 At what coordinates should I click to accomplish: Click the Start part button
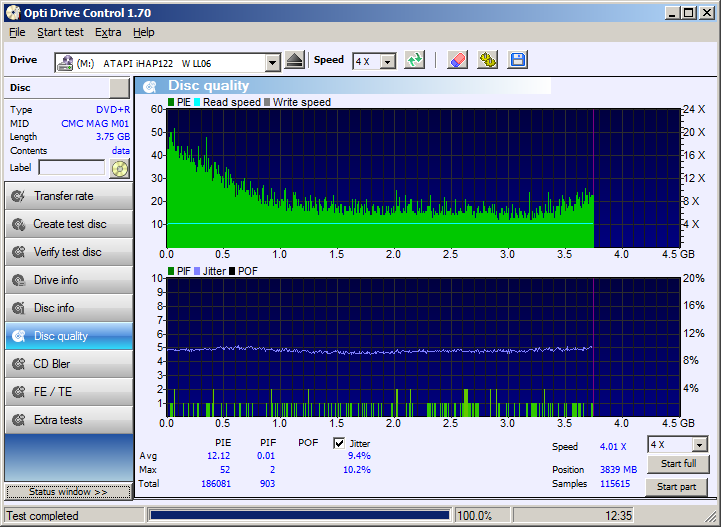676,487
